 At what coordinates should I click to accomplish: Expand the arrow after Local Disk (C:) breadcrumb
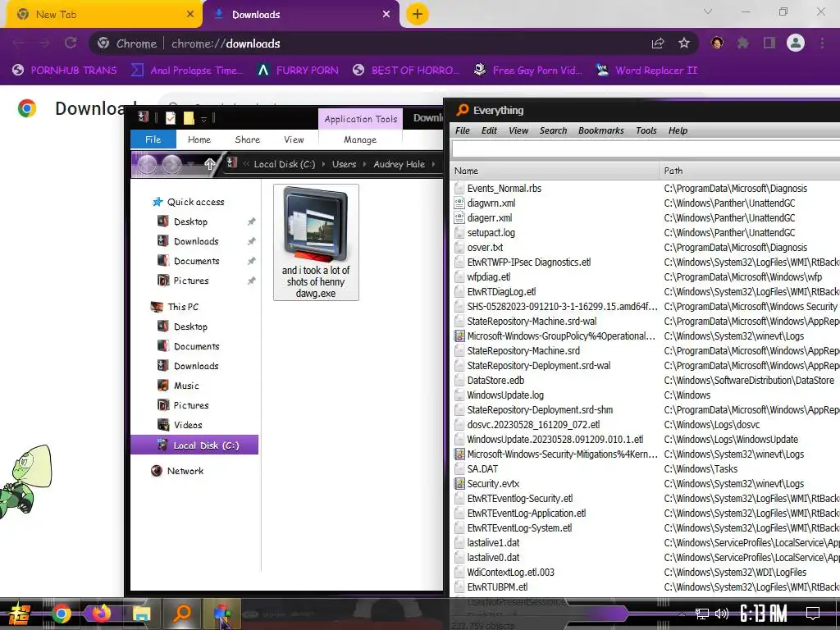point(323,164)
